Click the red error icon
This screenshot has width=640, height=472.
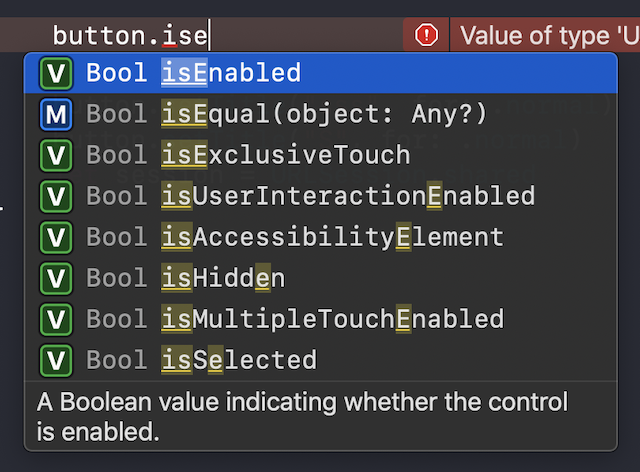coord(427,35)
